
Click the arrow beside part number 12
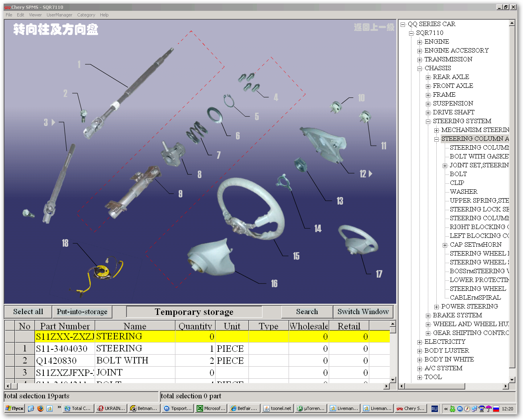[x=370, y=174]
